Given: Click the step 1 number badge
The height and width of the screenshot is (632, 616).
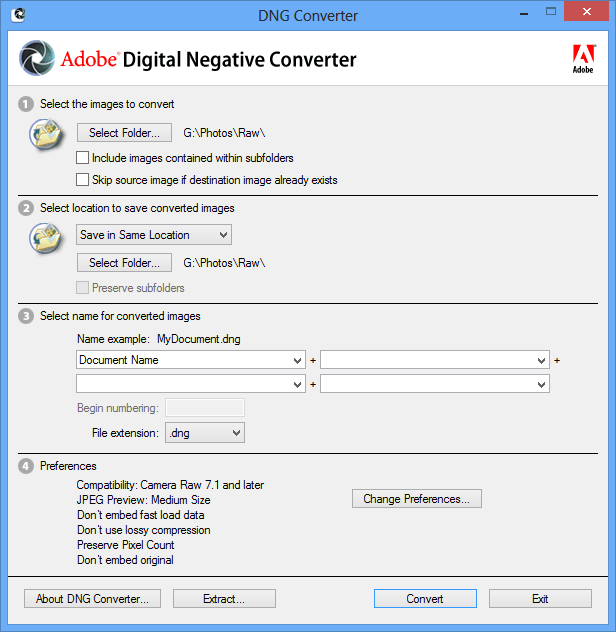Looking at the screenshot, I should pyautogui.click(x=26, y=104).
